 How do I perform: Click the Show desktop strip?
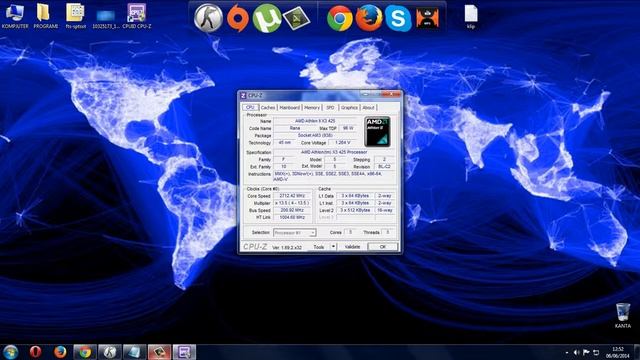coord(637,352)
